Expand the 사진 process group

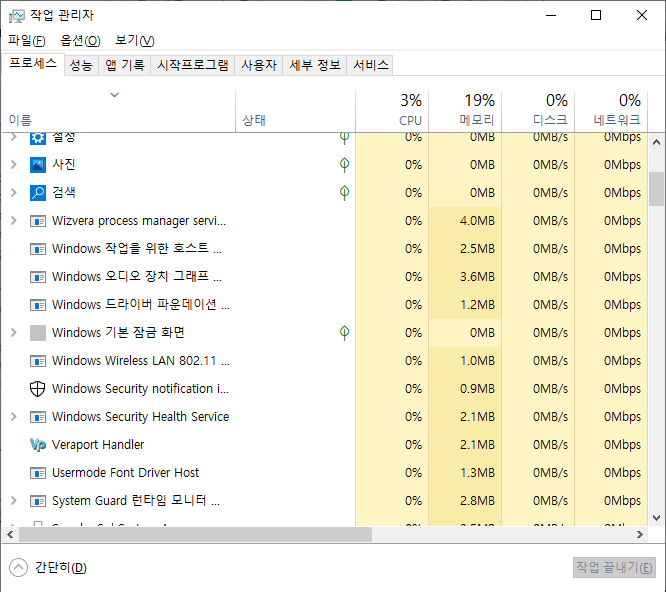14,165
